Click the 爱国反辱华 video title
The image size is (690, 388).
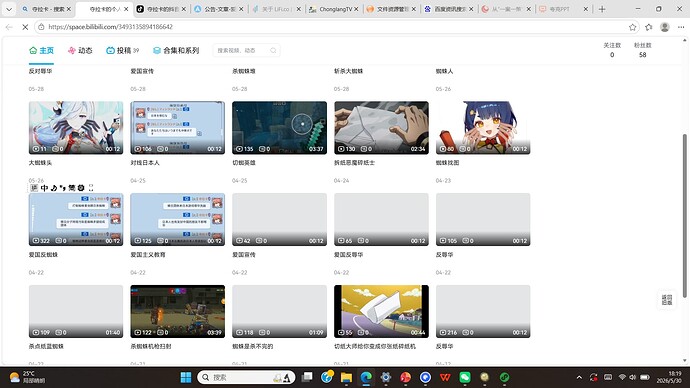tap(348, 255)
